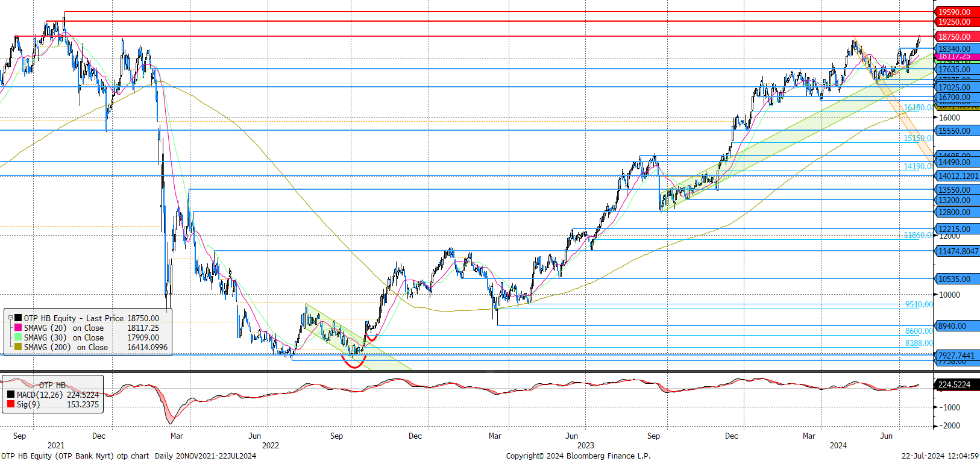Image resolution: width=980 pixels, height=461 pixels.
Task: Click the panel splitter handle above MACD
Action: pyautogui.click(x=489, y=371)
